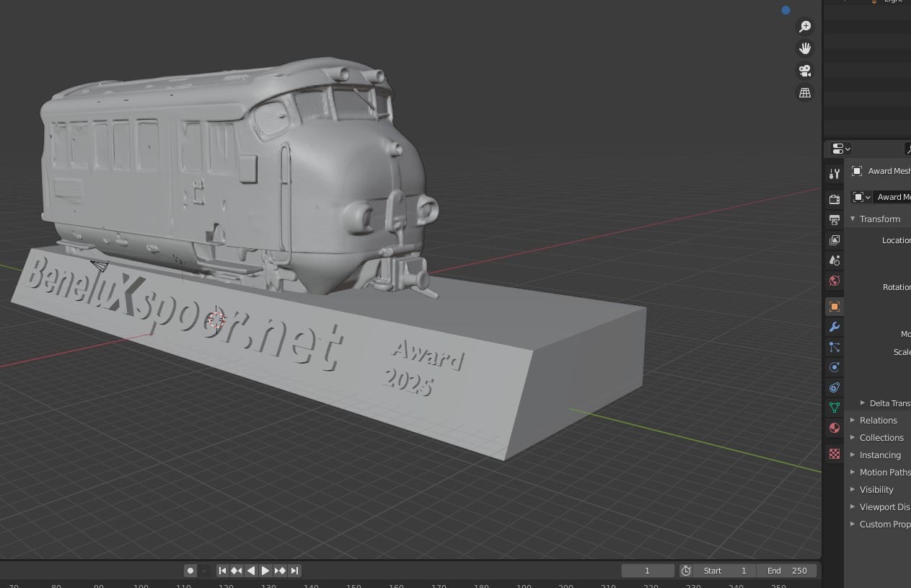This screenshot has width=911, height=588.
Task: Open the green Object Data tab
Action: 835,408
